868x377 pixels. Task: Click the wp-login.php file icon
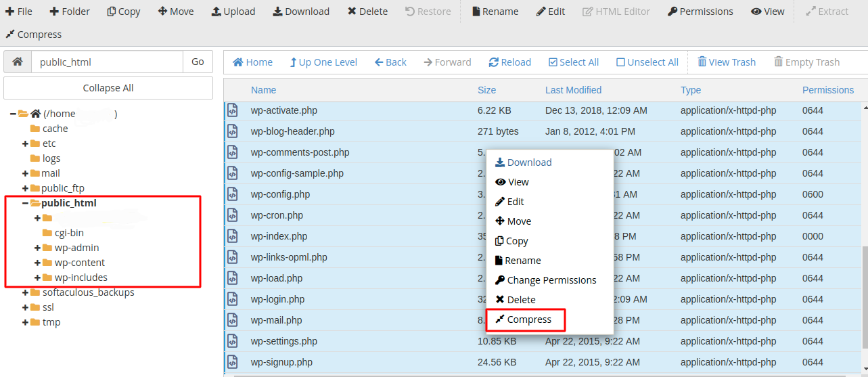(233, 299)
